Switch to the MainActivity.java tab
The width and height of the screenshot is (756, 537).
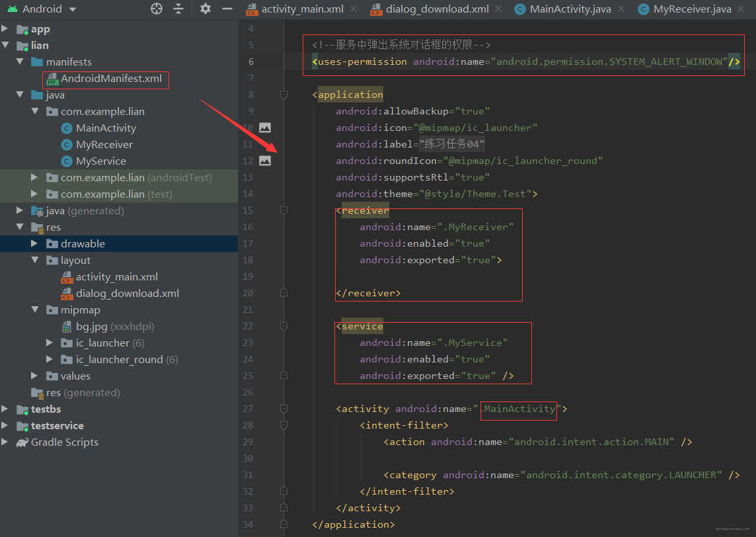[x=570, y=9]
